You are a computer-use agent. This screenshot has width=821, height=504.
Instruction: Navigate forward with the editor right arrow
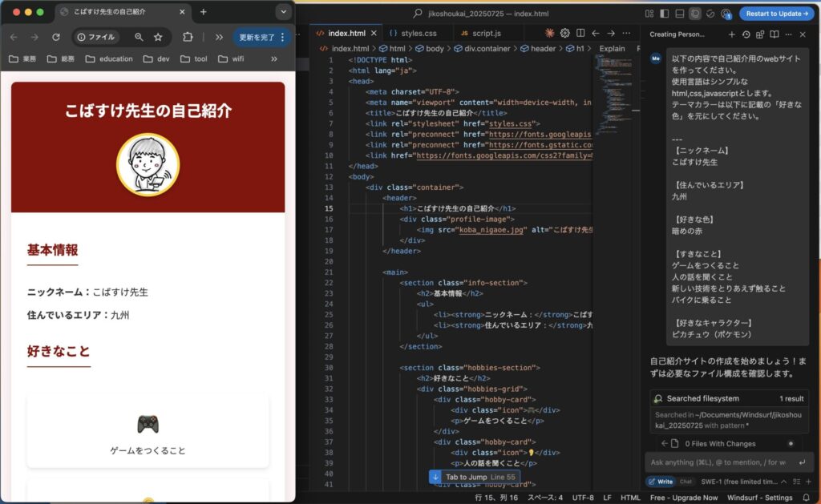[x=611, y=33]
